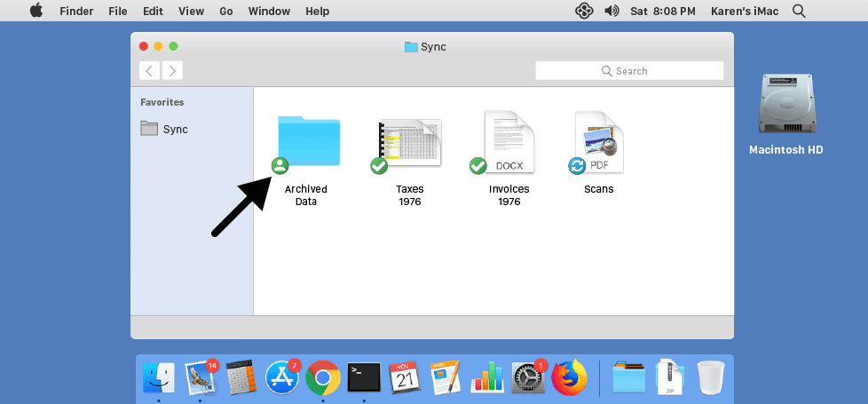Open the Trash in the Dock
Screen dimensions: 868x404
[710, 377]
